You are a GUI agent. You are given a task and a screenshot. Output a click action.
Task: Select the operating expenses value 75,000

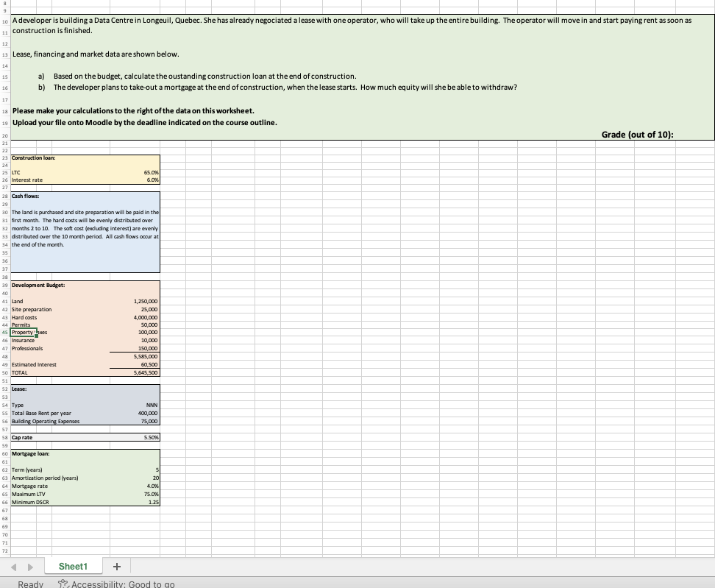pos(149,422)
